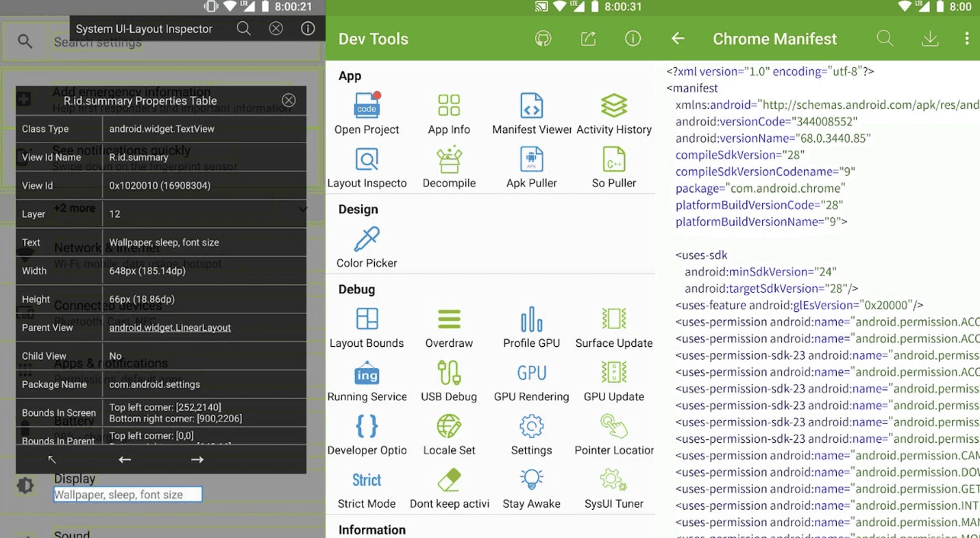Open the Manifest Viewer tool
The height and width of the screenshot is (538, 980).
click(x=532, y=113)
